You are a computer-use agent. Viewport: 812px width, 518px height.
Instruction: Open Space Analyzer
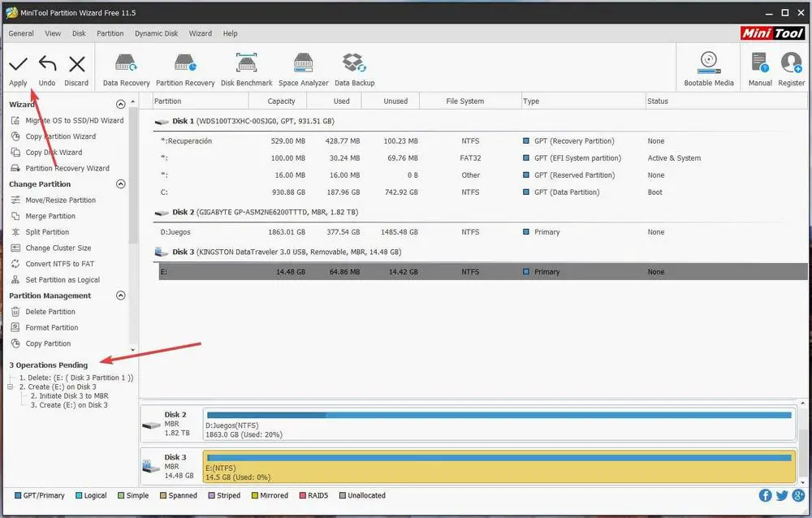point(304,70)
